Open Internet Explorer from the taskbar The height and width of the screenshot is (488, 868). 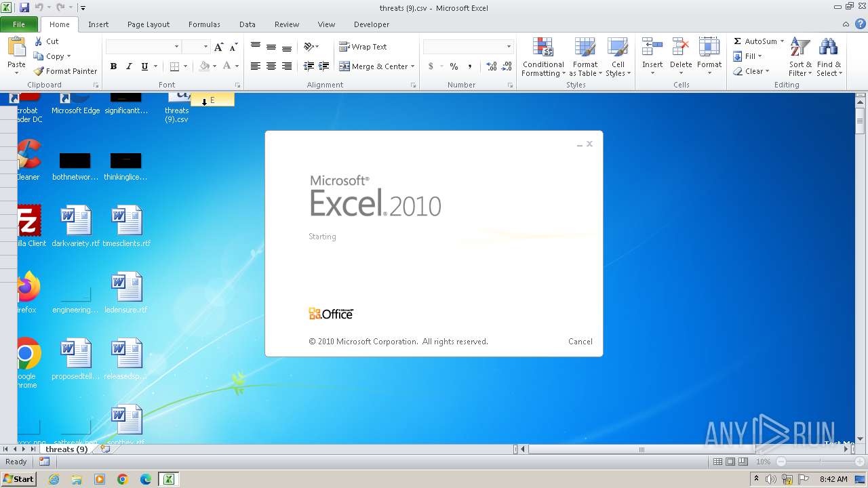click(x=54, y=479)
